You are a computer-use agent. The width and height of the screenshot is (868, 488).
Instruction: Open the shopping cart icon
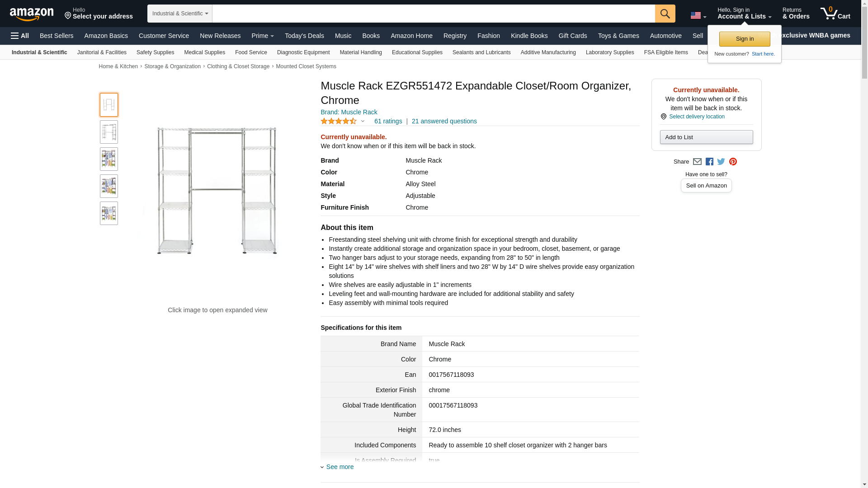835,14
